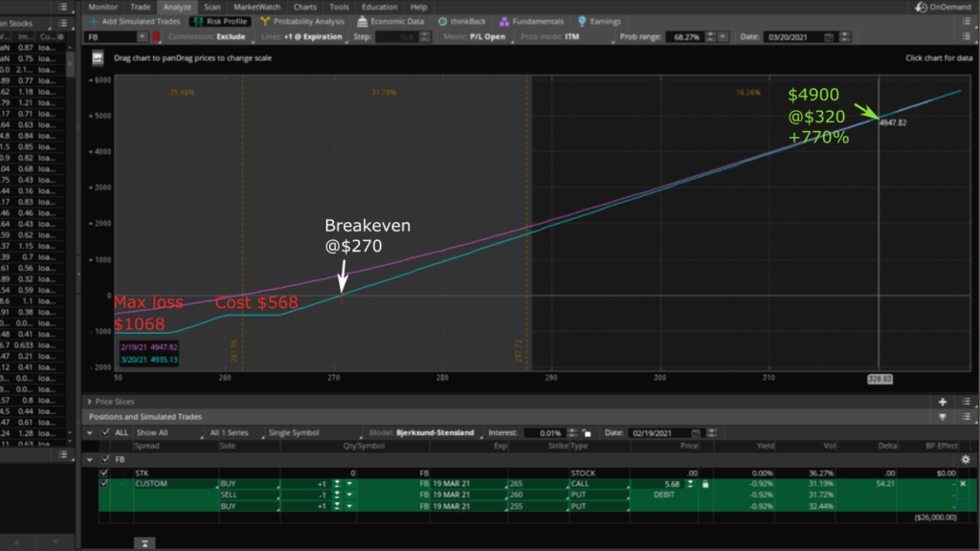Open the quantity dropdown for the SELL leg

348,495
